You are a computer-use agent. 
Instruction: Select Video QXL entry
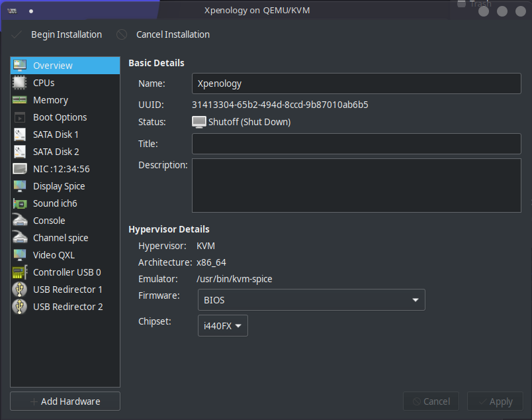[65, 255]
